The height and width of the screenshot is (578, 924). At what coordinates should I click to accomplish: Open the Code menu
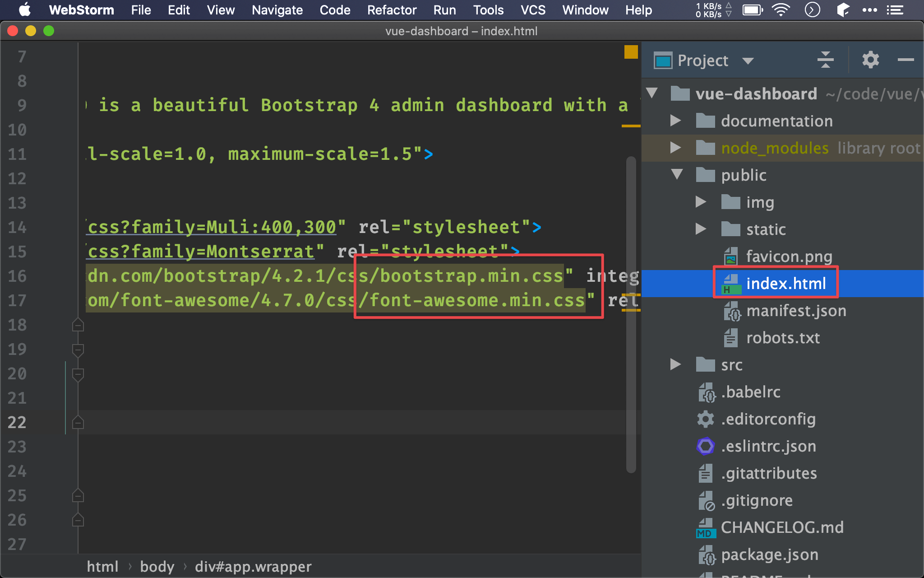(x=335, y=10)
